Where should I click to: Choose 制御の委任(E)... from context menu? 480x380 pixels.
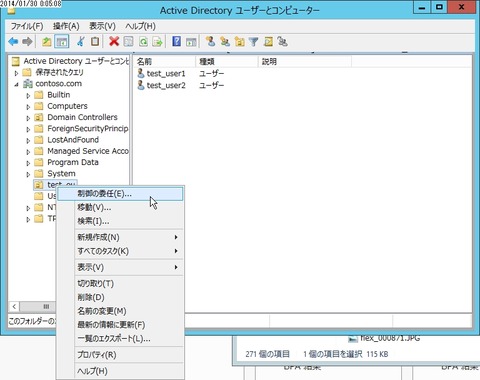[120, 194]
